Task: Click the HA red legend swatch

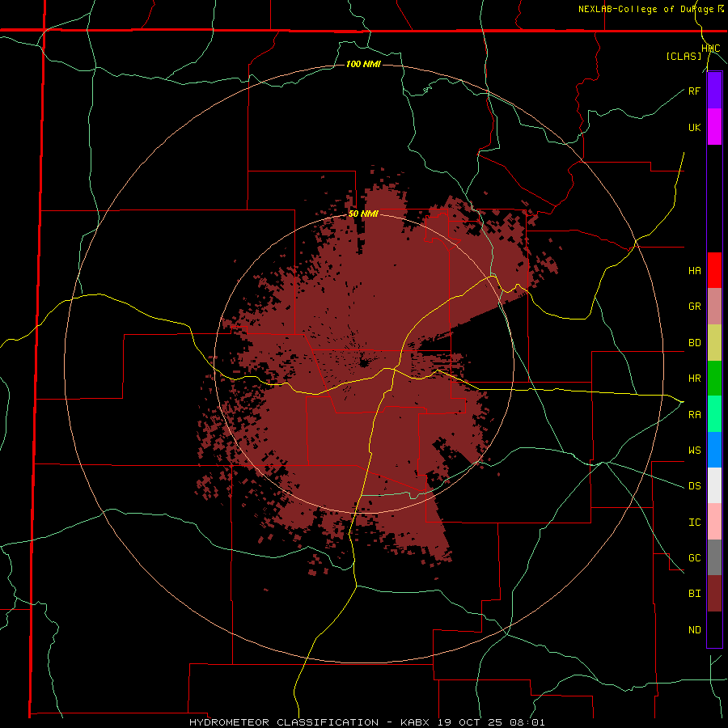Action: click(714, 270)
